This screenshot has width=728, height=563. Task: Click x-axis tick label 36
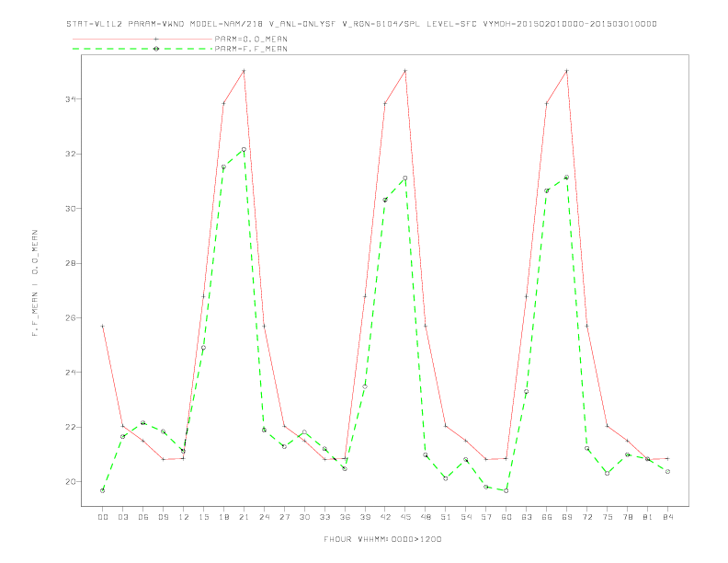coord(345,517)
